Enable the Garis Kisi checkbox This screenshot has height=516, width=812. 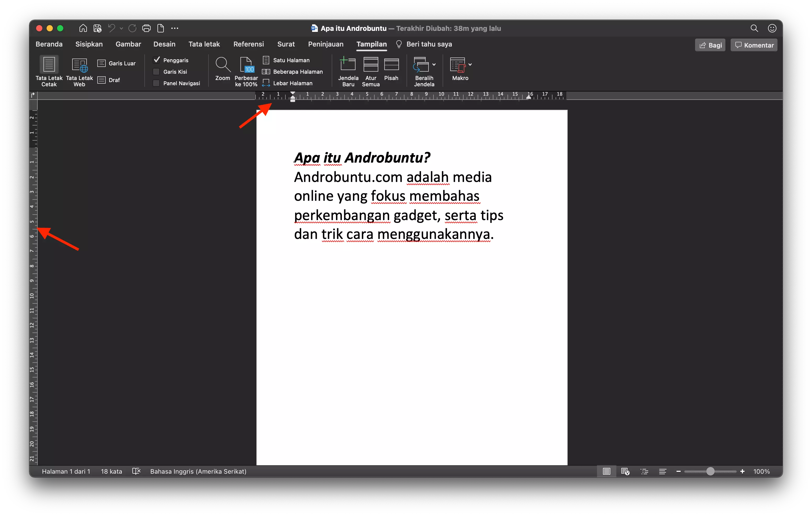(x=156, y=71)
